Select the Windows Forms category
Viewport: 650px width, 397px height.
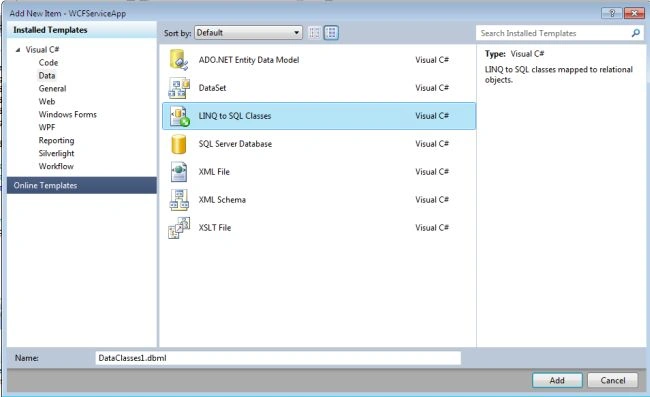tap(68, 114)
